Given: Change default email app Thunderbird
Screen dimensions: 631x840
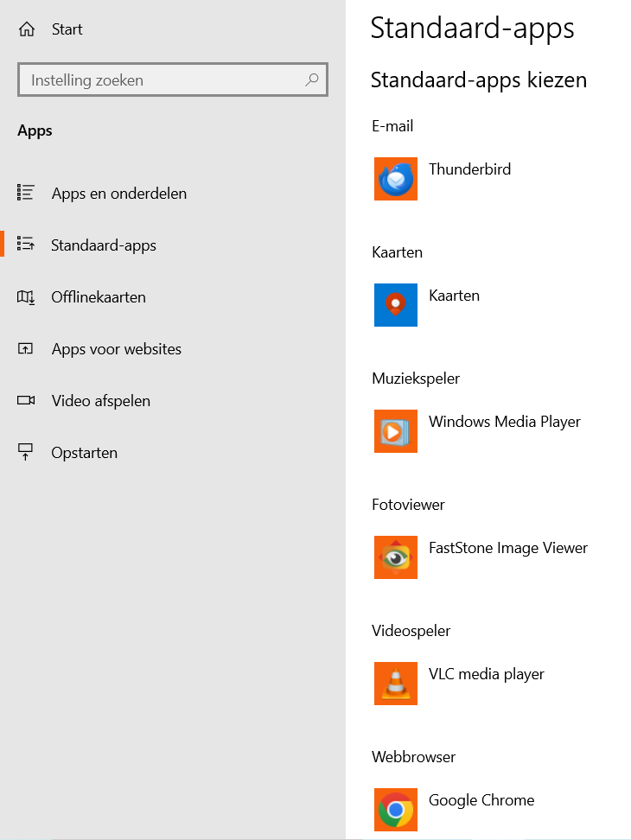Looking at the screenshot, I should click(x=469, y=169).
